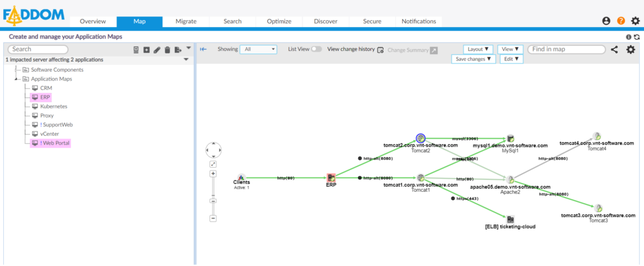The image size is (644, 266).
Task: Open the Edit dropdown menu
Action: [x=511, y=59]
